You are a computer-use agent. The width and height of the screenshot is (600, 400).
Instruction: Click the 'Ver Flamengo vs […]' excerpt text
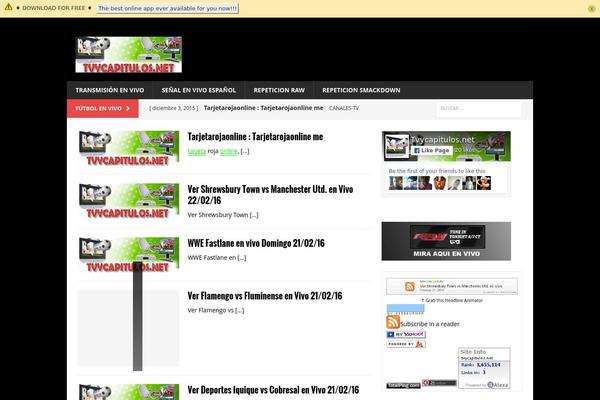[216, 310]
